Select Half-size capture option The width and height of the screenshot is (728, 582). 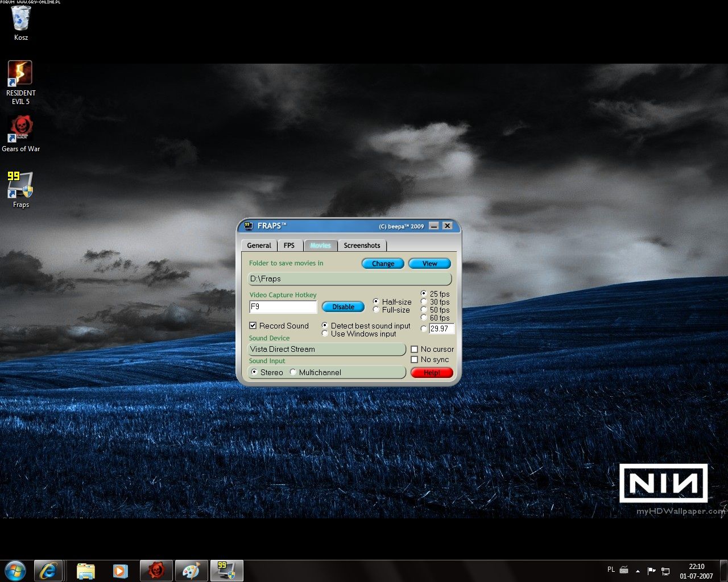392,302
